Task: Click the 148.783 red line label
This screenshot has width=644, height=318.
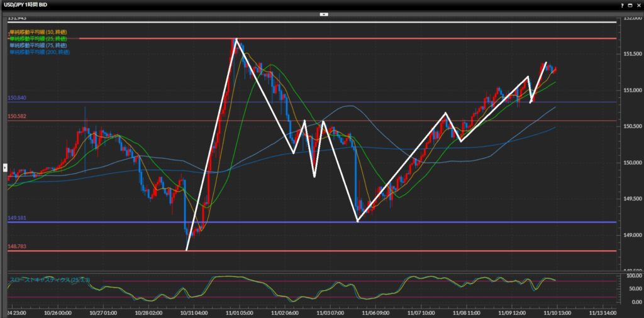Action: 17,247
